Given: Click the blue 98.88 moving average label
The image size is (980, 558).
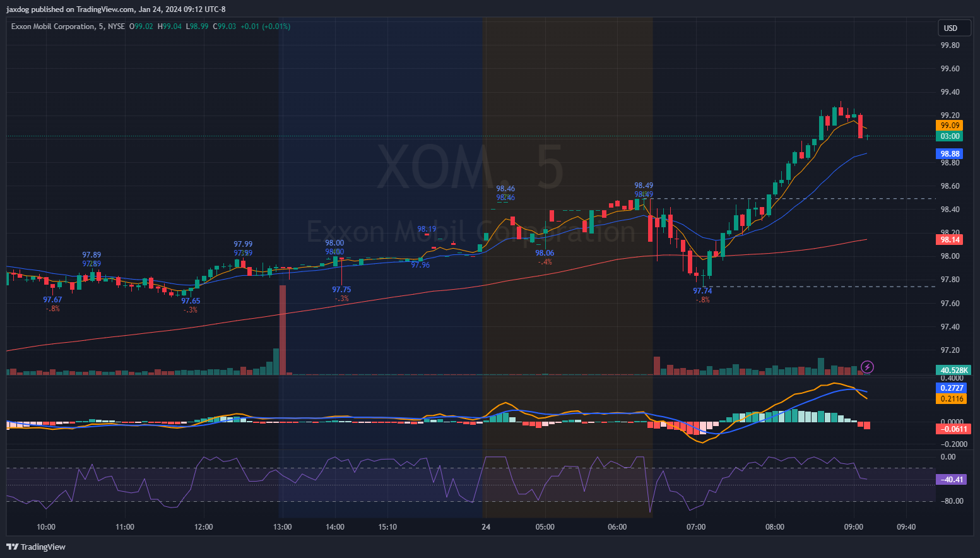Looking at the screenshot, I should click(950, 154).
